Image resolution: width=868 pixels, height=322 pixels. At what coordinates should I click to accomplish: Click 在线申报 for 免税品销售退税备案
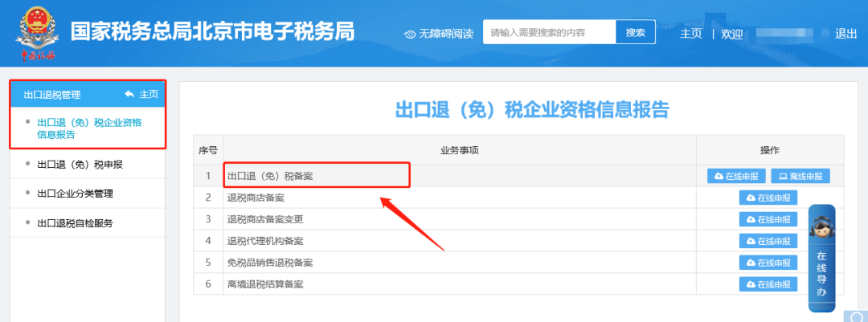[768, 263]
